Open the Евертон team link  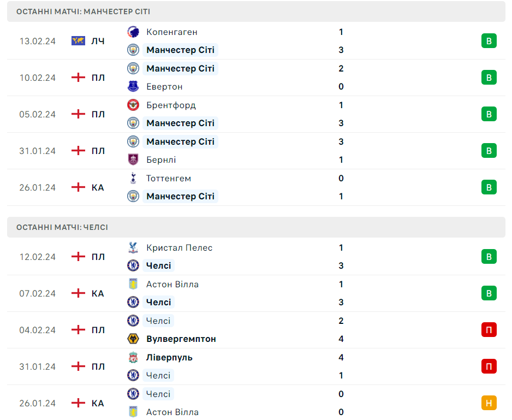(x=164, y=86)
